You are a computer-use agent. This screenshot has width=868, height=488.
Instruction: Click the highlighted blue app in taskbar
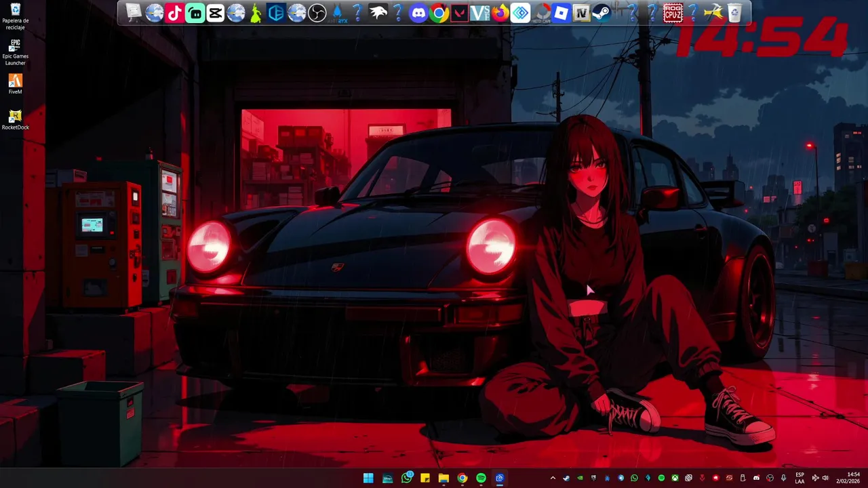[500, 479]
